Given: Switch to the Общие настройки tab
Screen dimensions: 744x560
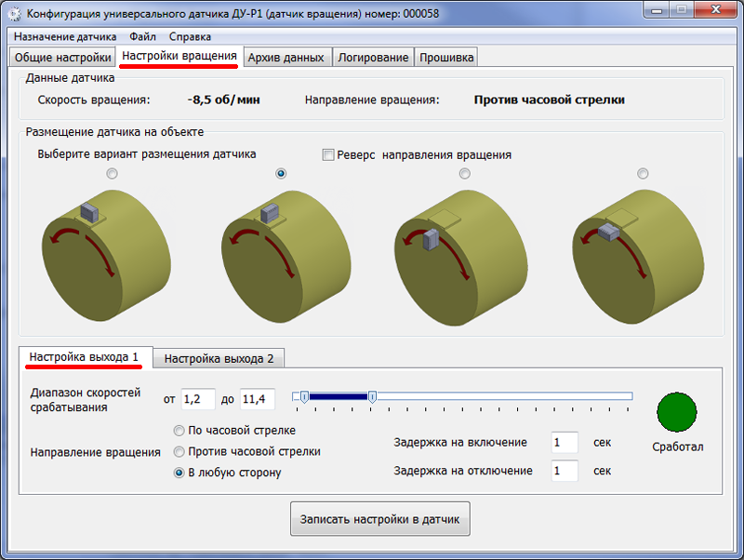Looking at the screenshot, I should [x=62, y=58].
